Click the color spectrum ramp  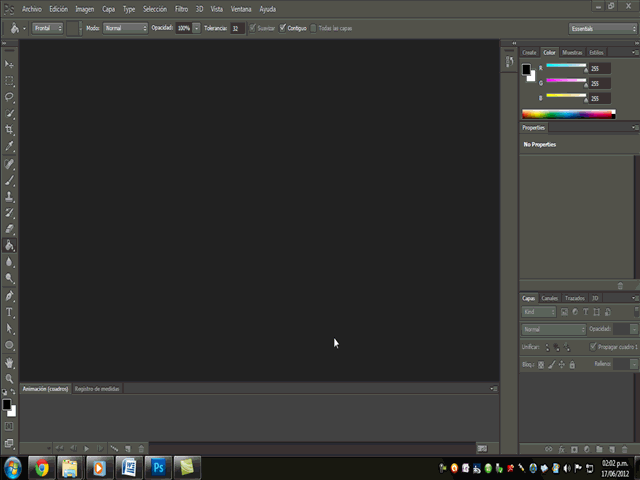click(569, 114)
